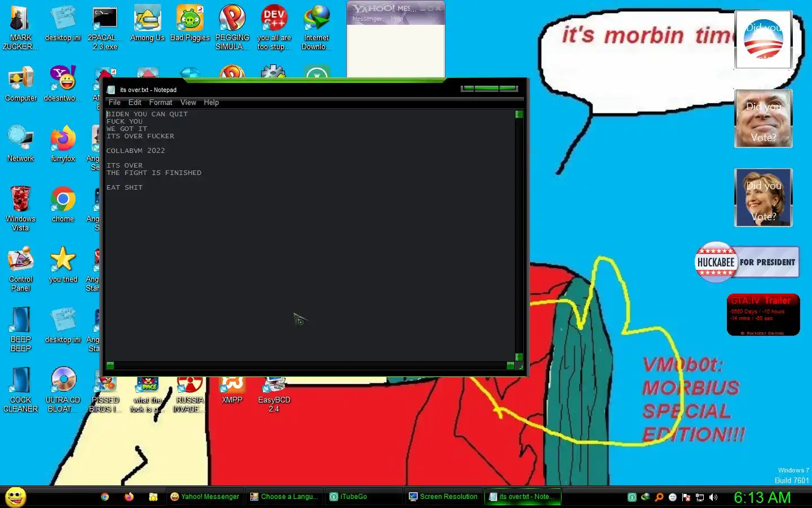This screenshot has width=812, height=508.
Task: Open Notepad Help menu
Action: point(211,102)
